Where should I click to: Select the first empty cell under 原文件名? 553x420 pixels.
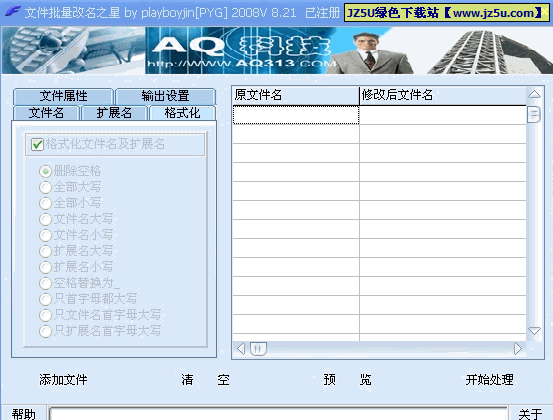pyautogui.click(x=296, y=115)
